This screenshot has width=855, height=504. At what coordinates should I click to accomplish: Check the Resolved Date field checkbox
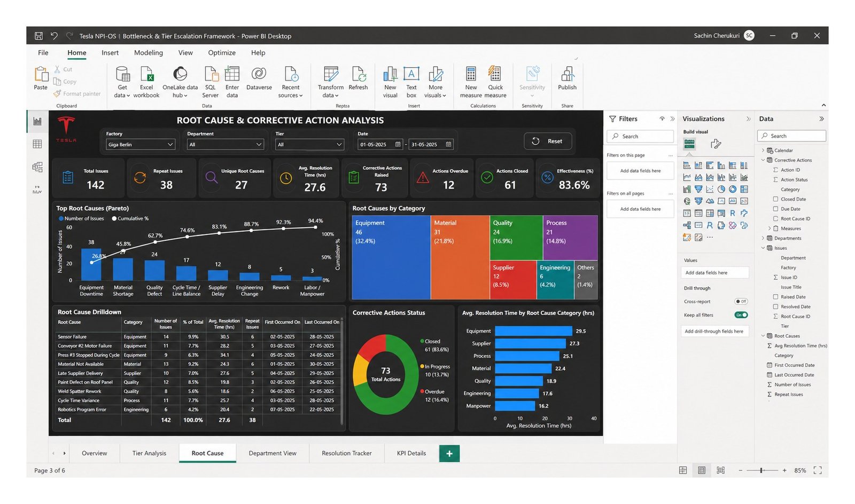pos(775,306)
